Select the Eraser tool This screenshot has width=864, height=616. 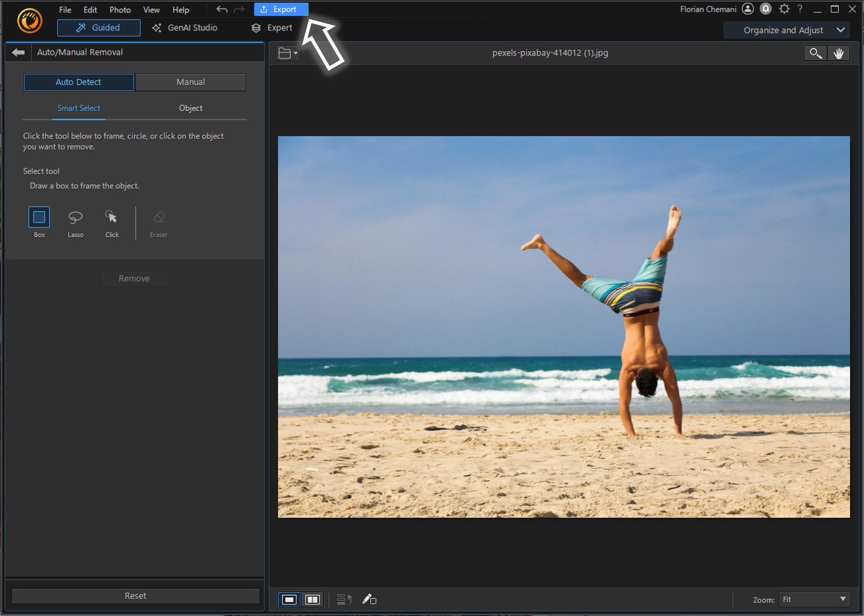(159, 217)
